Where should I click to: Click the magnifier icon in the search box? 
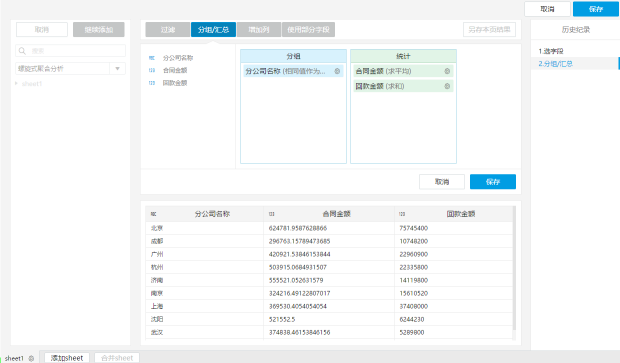[x=22, y=51]
